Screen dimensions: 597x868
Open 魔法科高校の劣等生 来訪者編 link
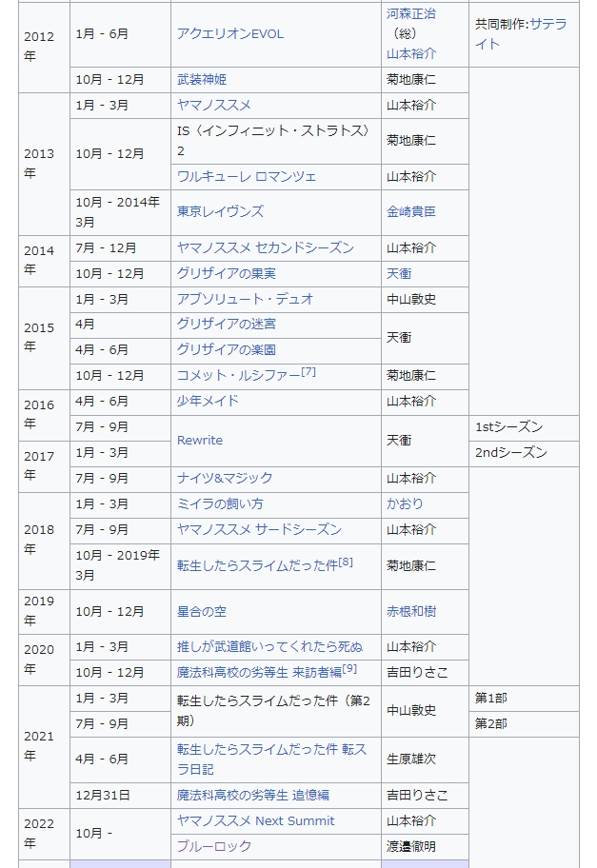tap(259, 673)
